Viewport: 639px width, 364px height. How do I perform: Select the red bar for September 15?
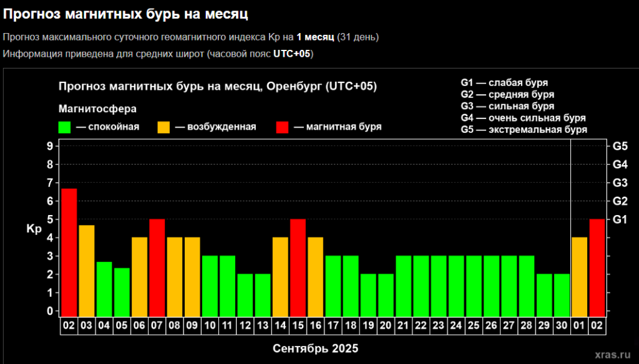298,267
